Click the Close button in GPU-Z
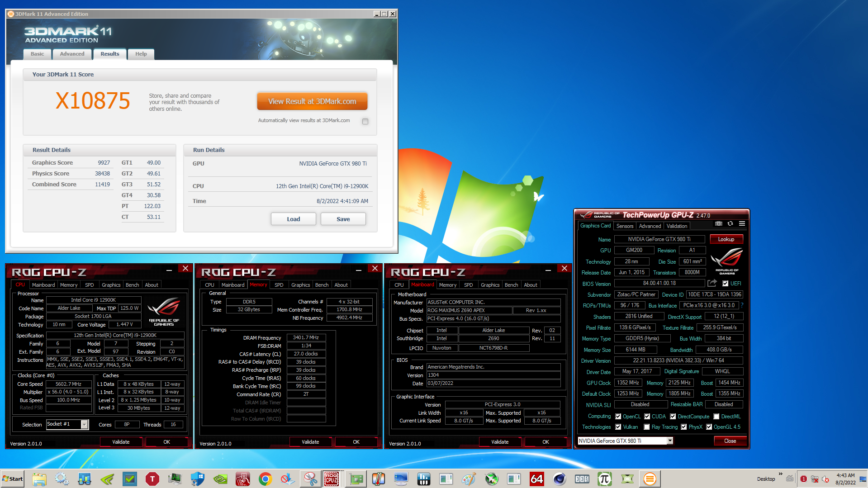 730,441
